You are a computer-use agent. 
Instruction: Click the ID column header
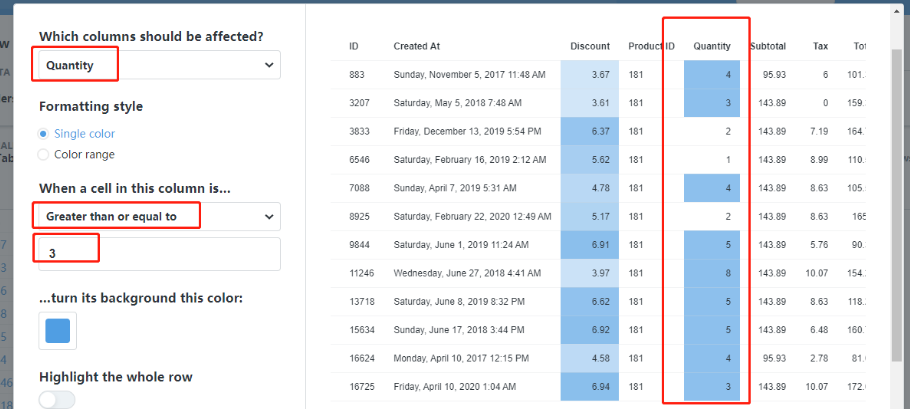tap(354, 46)
